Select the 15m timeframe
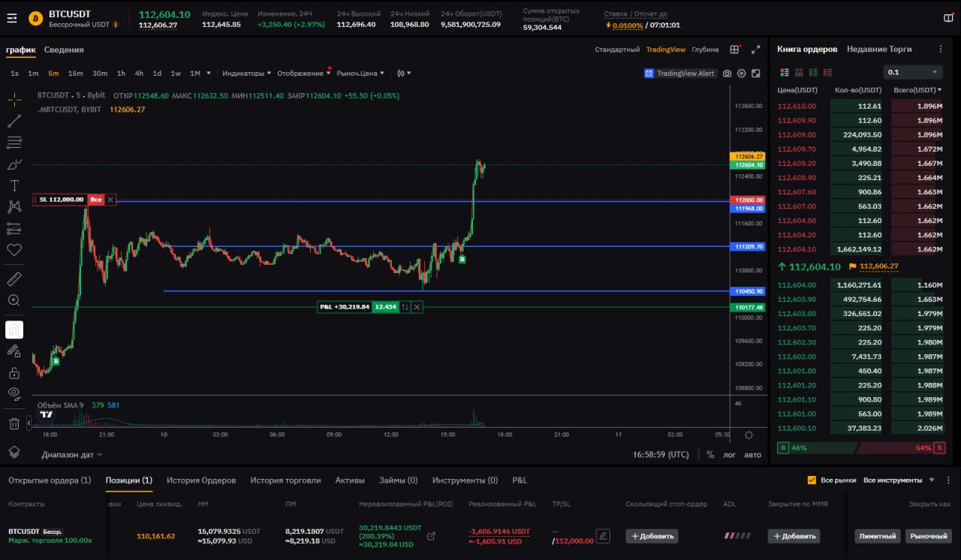 coord(75,74)
